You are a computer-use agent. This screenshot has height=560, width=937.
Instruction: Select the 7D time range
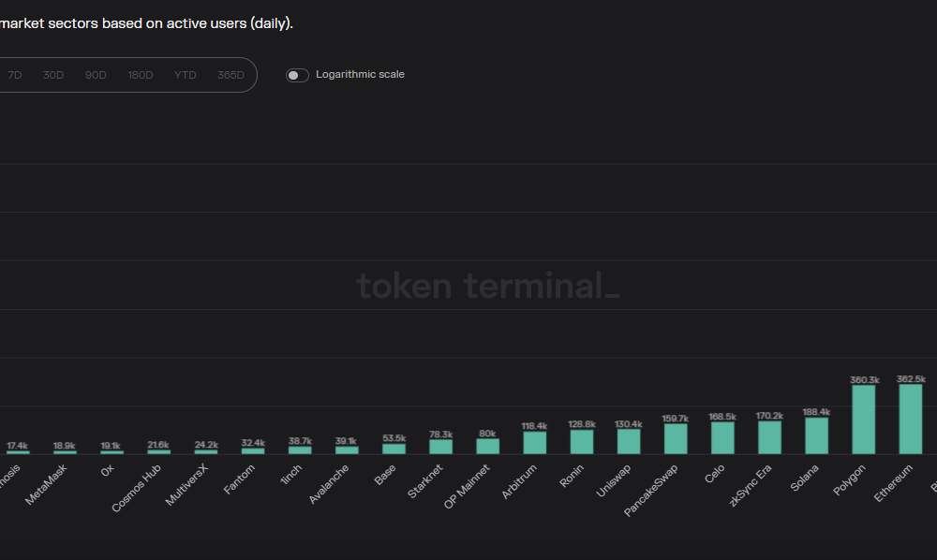[x=15, y=75]
